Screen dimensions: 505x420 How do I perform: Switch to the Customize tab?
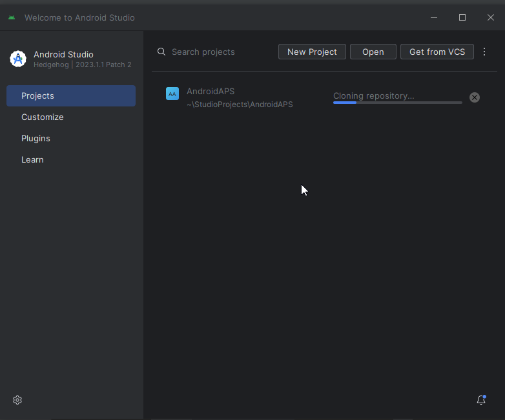pos(71,117)
